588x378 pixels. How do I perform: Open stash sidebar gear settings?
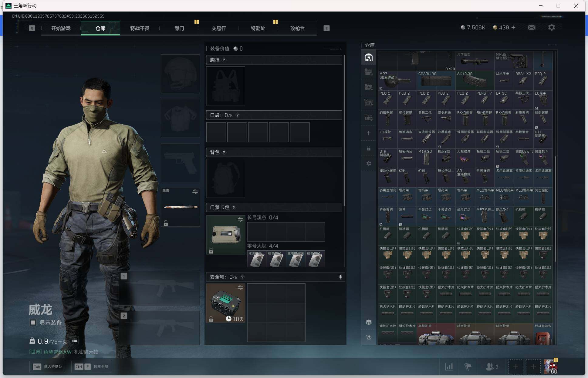coord(369,164)
